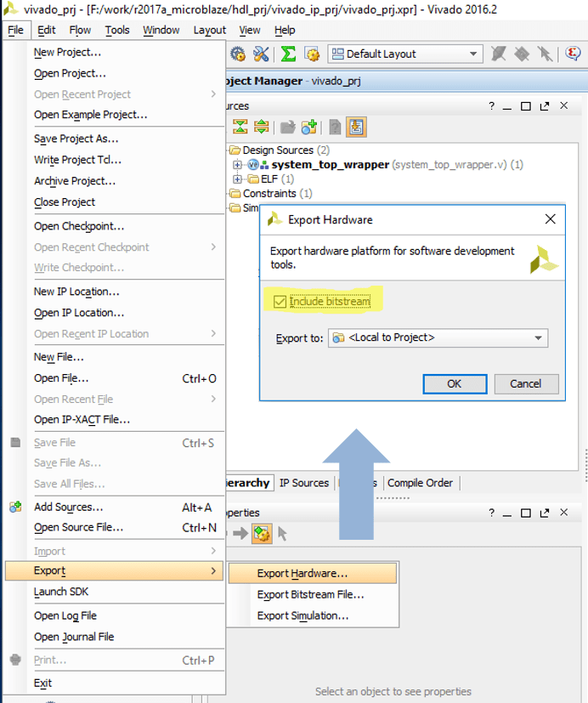The height and width of the screenshot is (703, 588).
Task: Open the Help menu
Action: tap(285, 30)
